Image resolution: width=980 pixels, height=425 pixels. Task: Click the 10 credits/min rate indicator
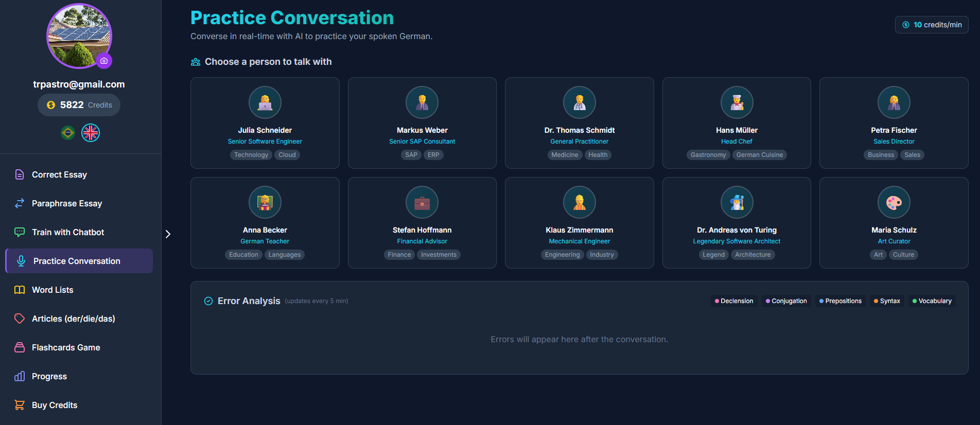(932, 25)
